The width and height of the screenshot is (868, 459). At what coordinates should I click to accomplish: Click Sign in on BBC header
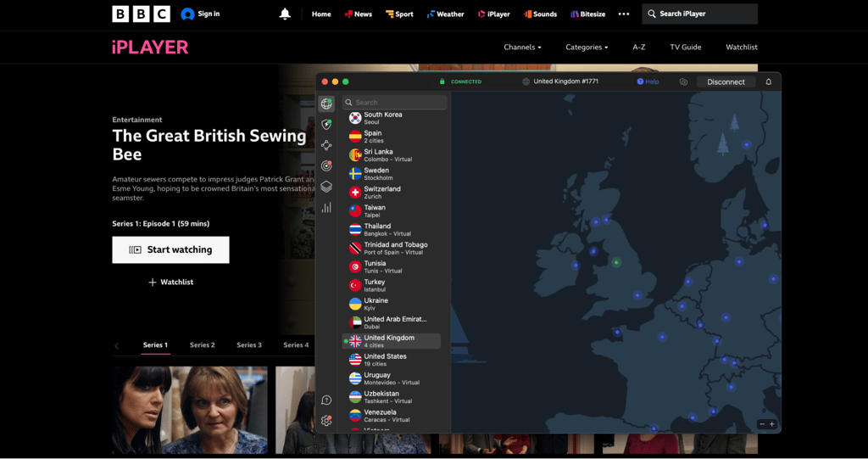[200, 14]
